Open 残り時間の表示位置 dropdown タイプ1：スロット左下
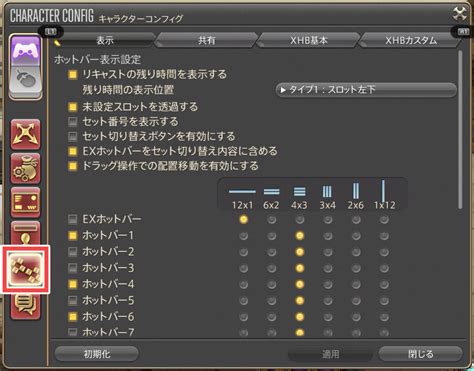 click(x=366, y=90)
